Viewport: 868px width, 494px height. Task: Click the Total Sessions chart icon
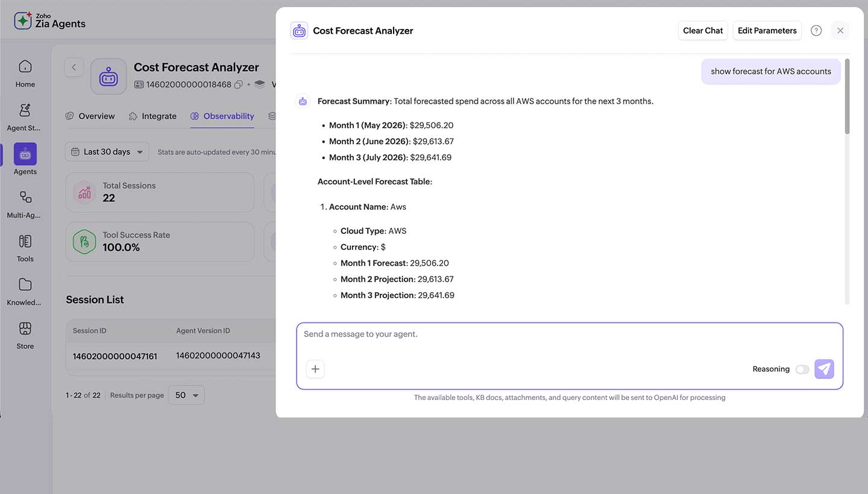click(84, 192)
